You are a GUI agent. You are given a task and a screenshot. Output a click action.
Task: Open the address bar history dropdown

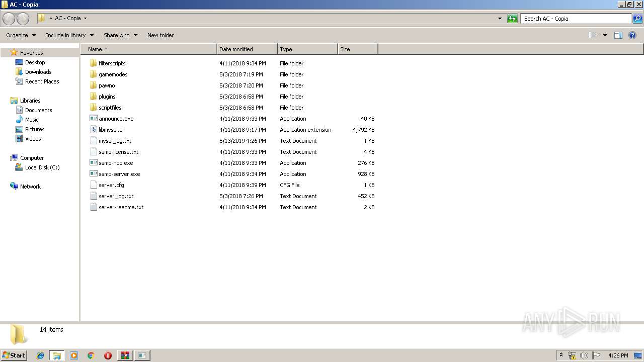click(500, 19)
